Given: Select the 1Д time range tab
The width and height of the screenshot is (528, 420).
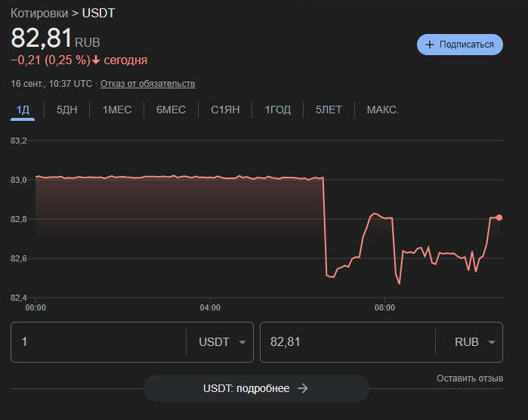Looking at the screenshot, I should [x=23, y=110].
